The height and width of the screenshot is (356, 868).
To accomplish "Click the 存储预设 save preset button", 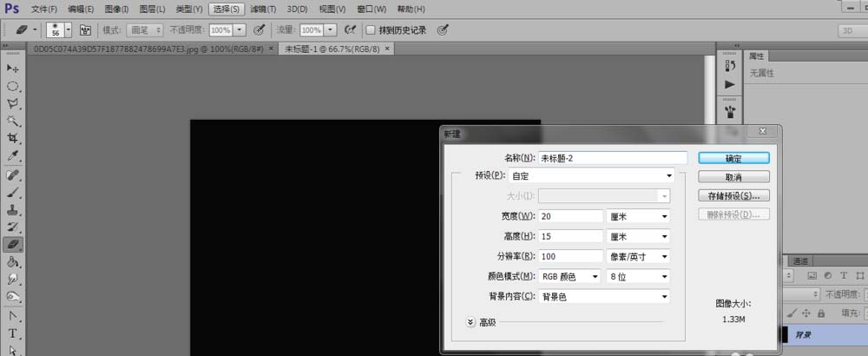I will tap(733, 195).
